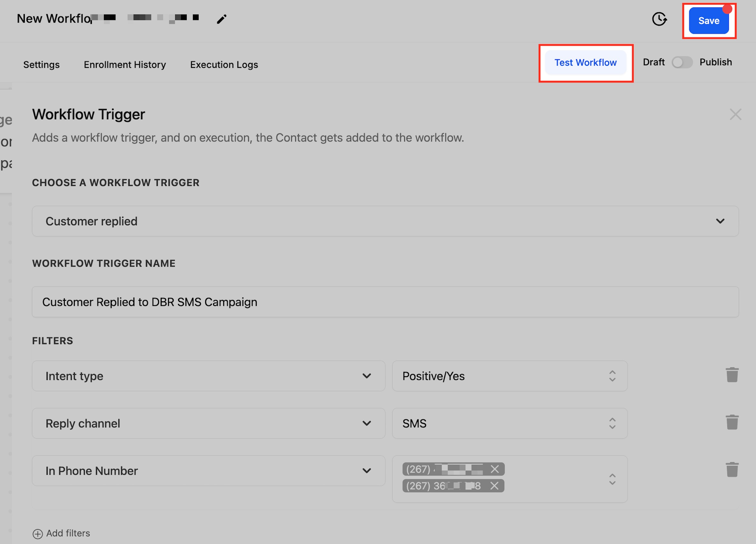
Task: Open the Execution Logs tab
Action: [x=224, y=65]
